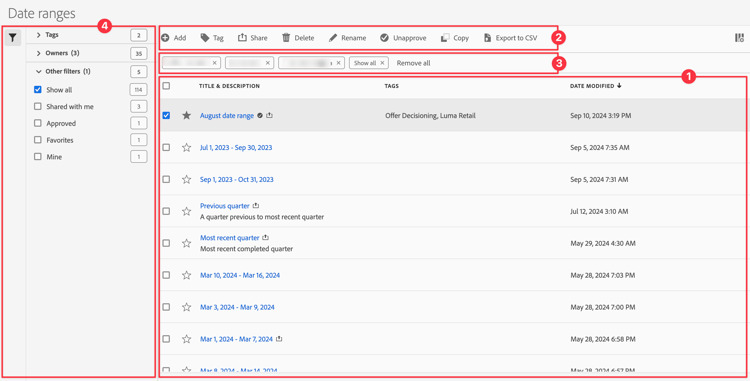Open the Mar 3, 2024 - Mar 9, 2024 link

[x=237, y=307]
